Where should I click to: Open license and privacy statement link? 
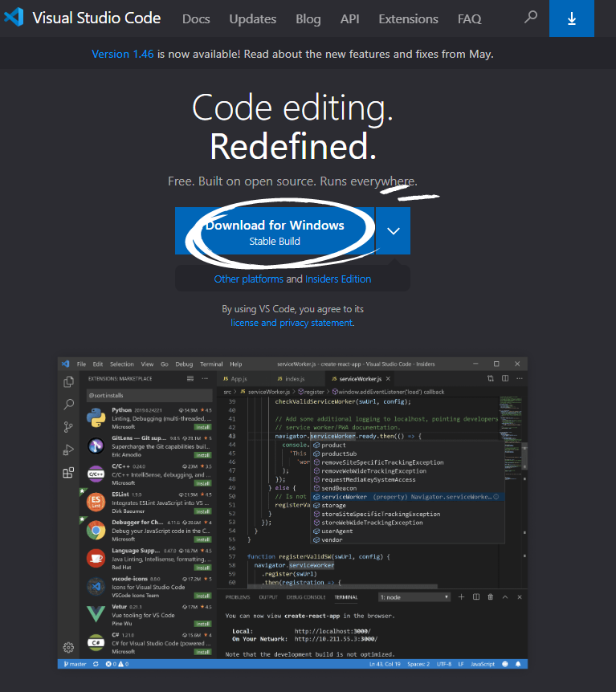(292, 323)
